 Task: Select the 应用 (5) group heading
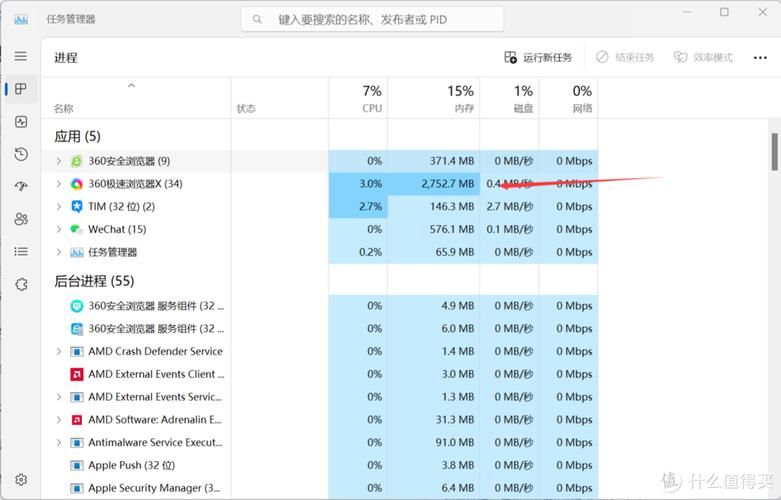pyautogui.click(x=77, y=136)
